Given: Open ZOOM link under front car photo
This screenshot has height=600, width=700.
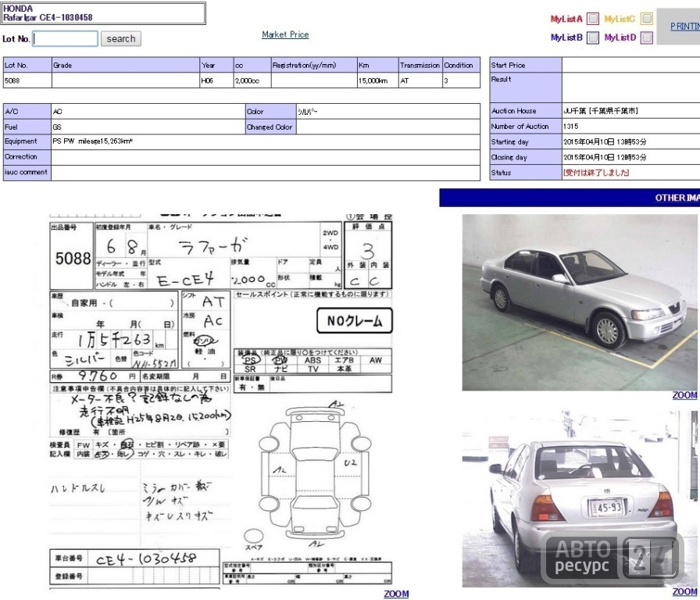Looking at the screenshot, I should 685,395.
